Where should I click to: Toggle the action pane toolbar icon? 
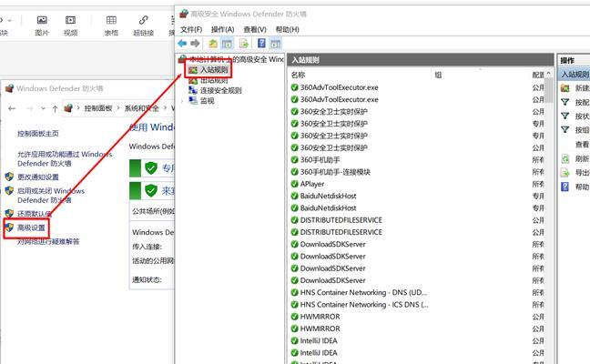point(276,44)
